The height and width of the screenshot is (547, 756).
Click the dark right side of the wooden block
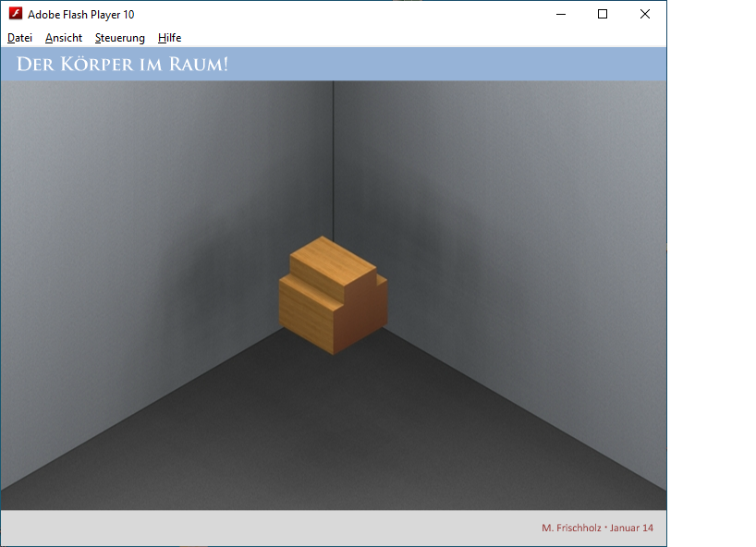365,319
